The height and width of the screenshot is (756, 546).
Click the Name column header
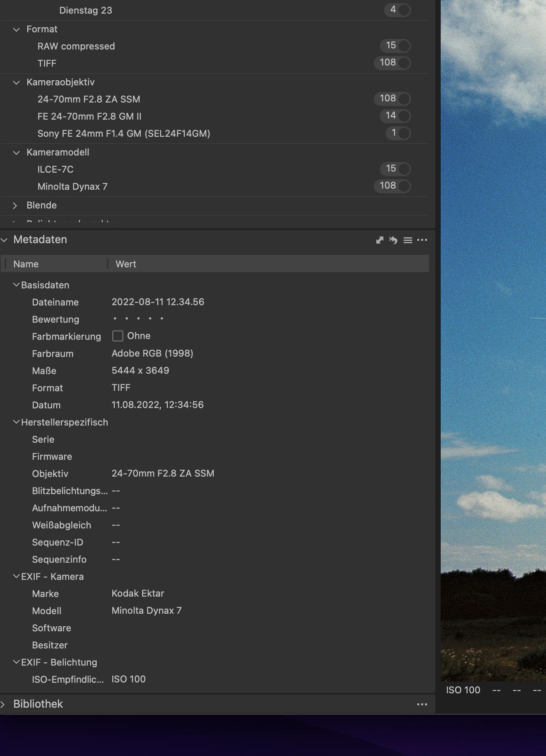pyautogui.click(x=26, y=264)
